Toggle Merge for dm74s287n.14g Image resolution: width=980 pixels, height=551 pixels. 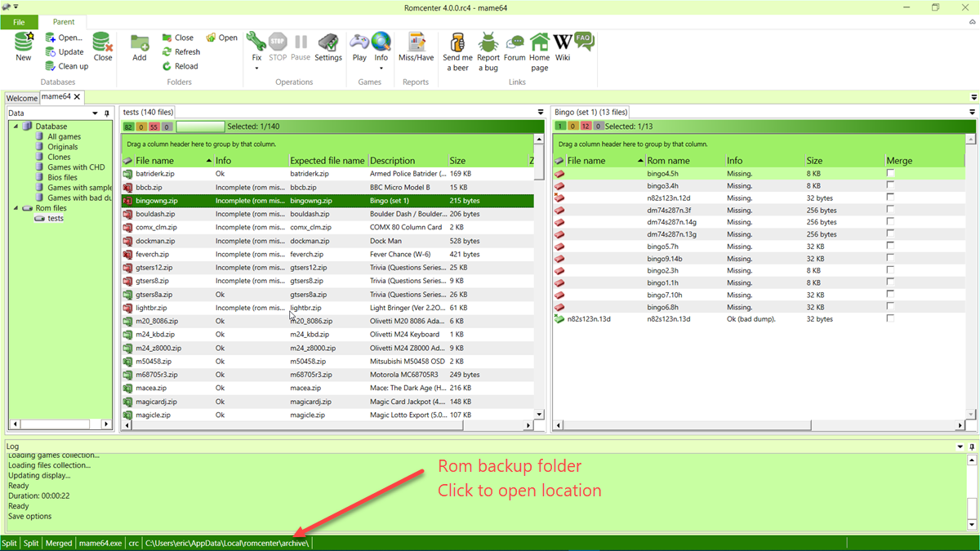890,222
